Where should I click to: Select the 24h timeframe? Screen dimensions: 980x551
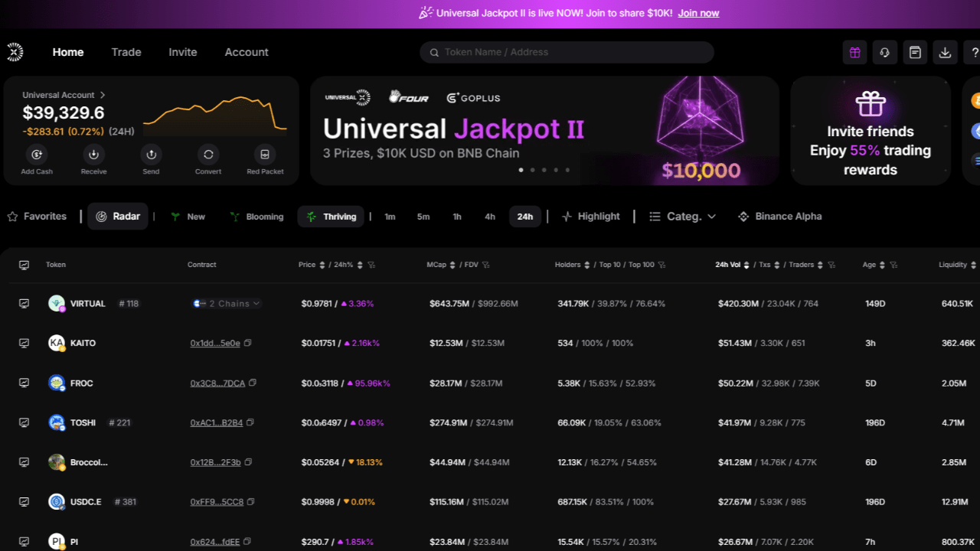pyautogui.click(x=525, y=217)
